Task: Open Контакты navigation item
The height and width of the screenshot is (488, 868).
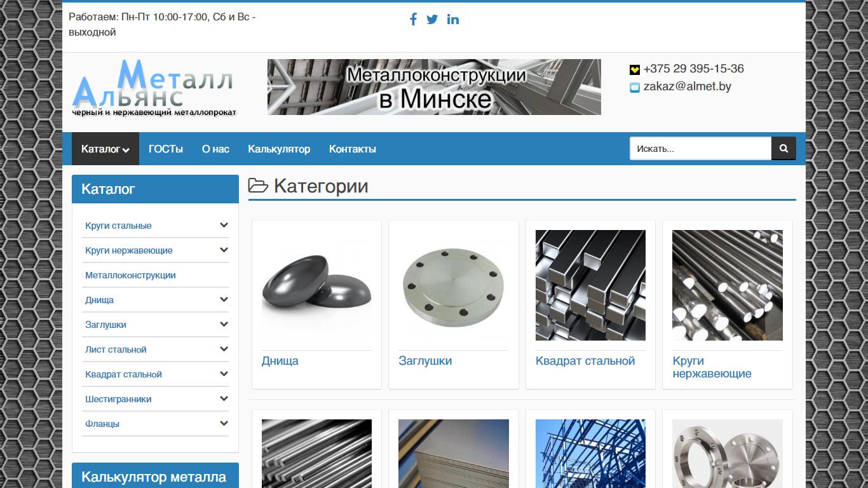Action: click(x=353, y=149)
